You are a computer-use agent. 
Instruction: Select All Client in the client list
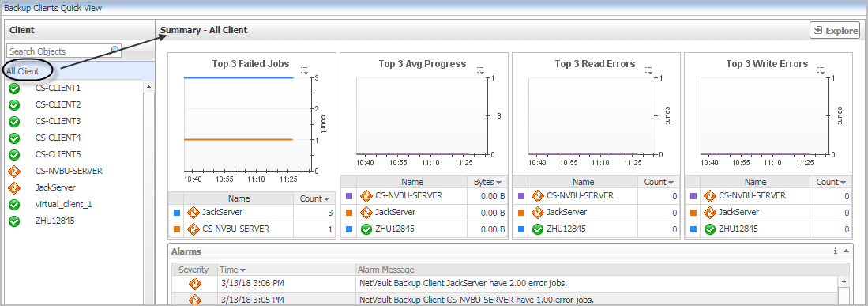coord(23,70)
